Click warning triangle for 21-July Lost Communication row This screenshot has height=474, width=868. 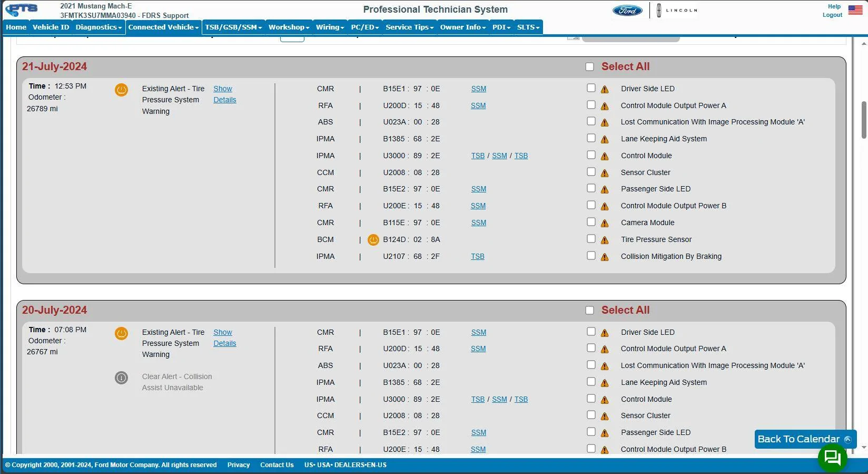pyautogui.click(x=605, y=123)
